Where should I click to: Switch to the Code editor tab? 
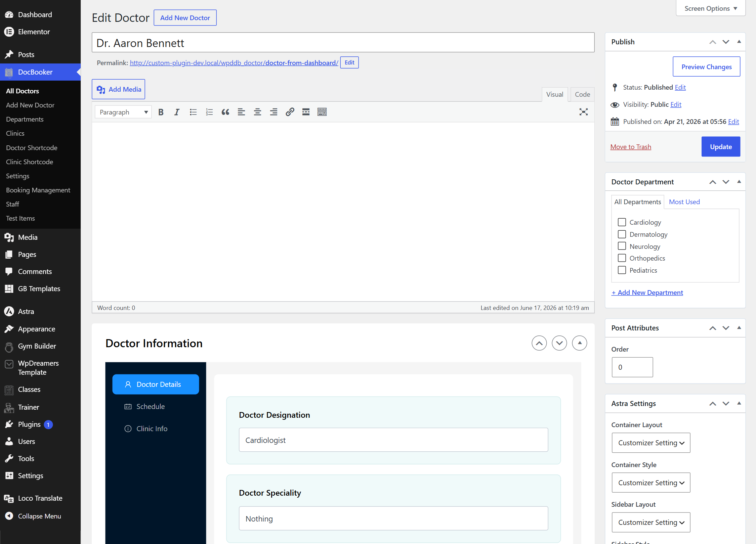tap(582, 94)
